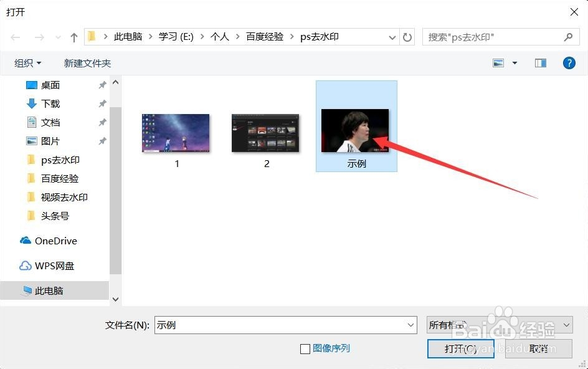
Task: Open the search box magnifier icon
Action: pos(568,37)
